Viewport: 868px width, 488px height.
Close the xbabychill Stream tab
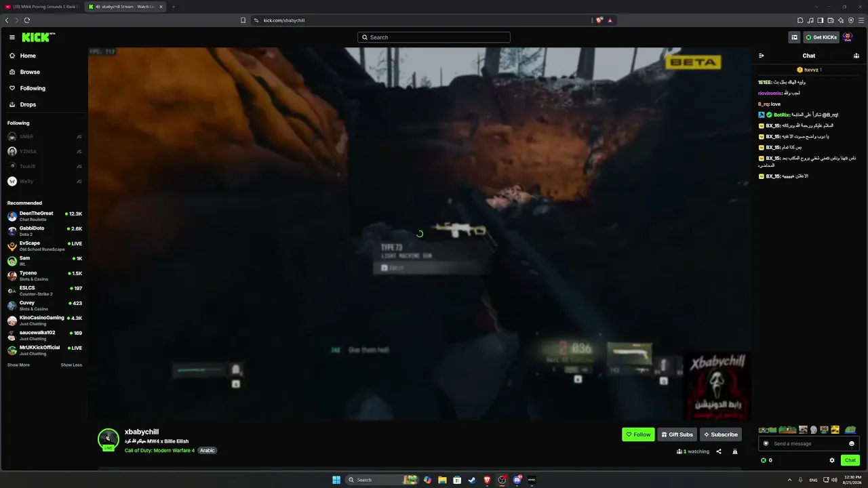point(161,7)
